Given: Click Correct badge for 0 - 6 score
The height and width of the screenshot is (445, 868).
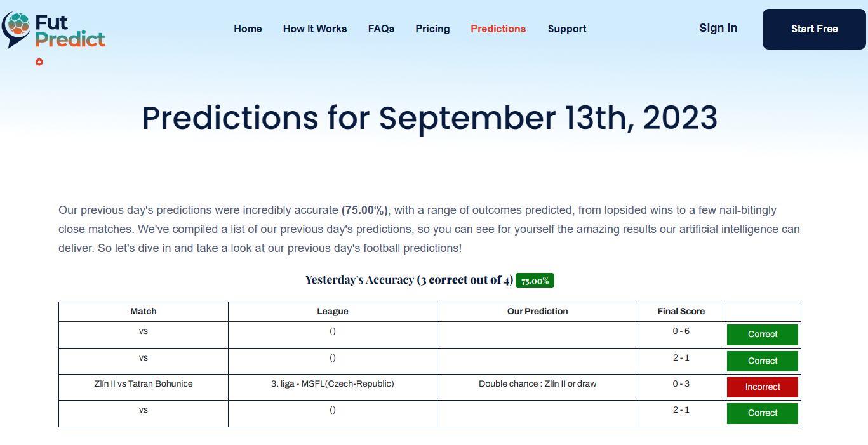Looking at the screenshot, I should (763, 335).
